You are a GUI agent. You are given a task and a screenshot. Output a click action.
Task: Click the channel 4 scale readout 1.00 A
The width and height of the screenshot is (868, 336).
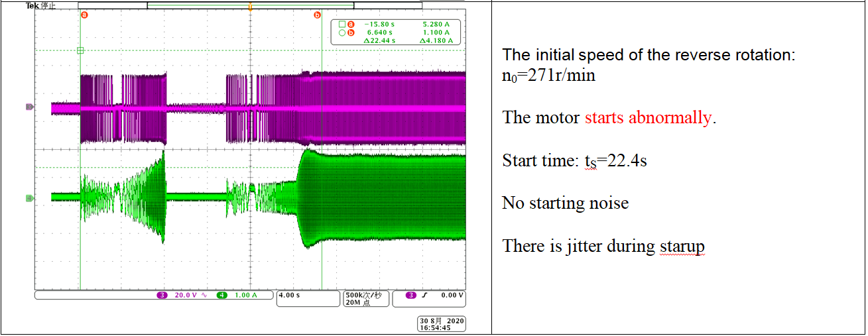(x=245, y=295)
